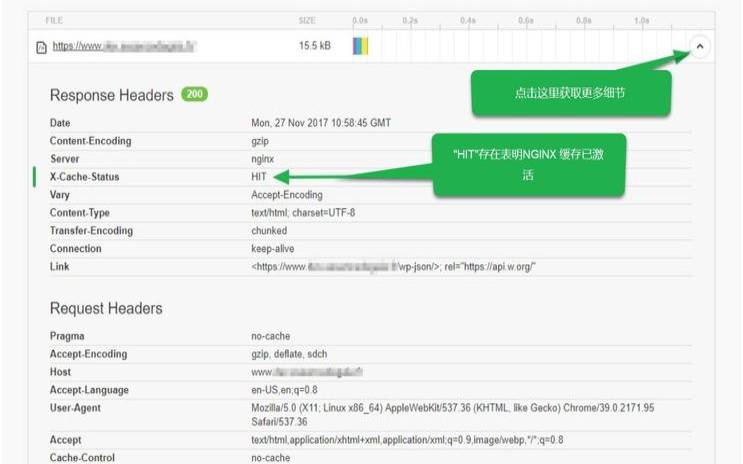This screenshot has height=464, width=743.
Task: Collapse request details with the chevron button
Action: (699, 46)
